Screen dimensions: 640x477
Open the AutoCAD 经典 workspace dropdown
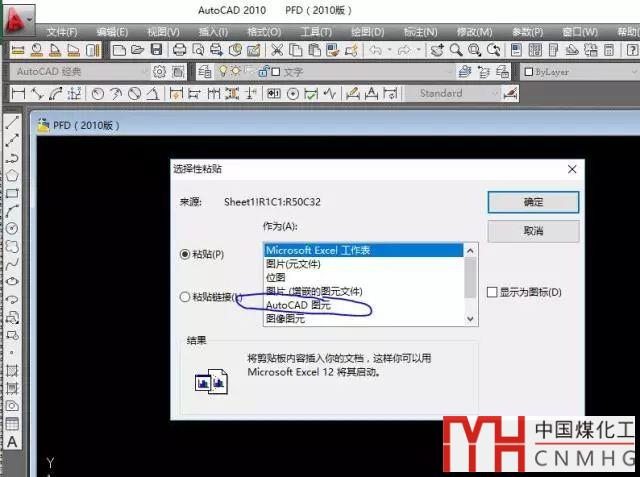coord(80,72)
